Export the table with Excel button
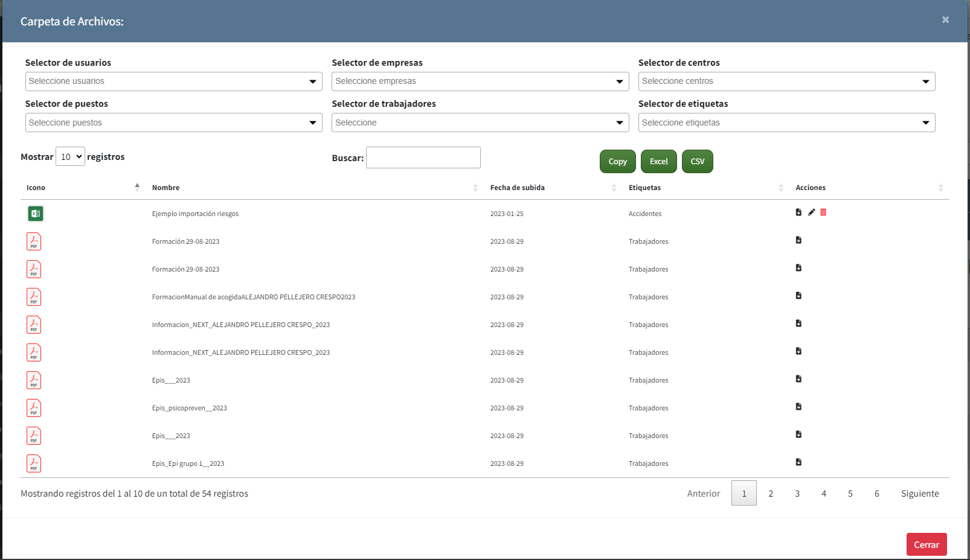970x560 pixels. click(x=659, y=161)
